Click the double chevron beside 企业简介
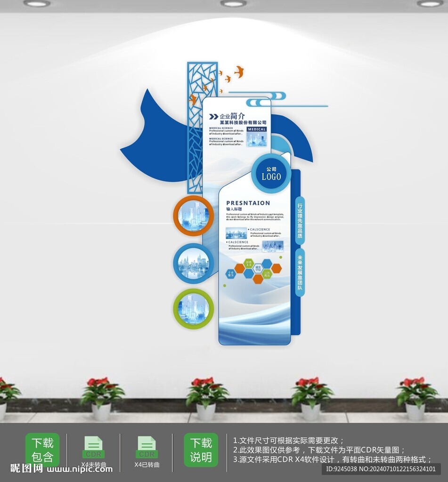 coord(213,116)
